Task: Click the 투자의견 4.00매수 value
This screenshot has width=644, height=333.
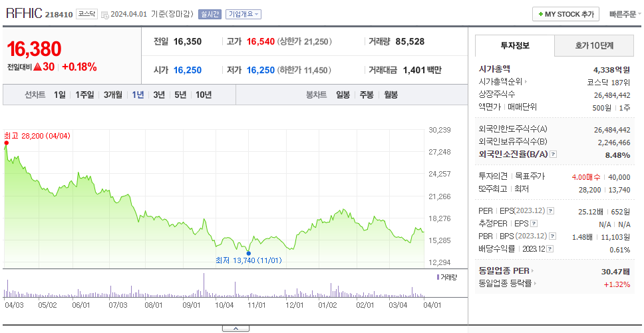Action: [586, 177]
